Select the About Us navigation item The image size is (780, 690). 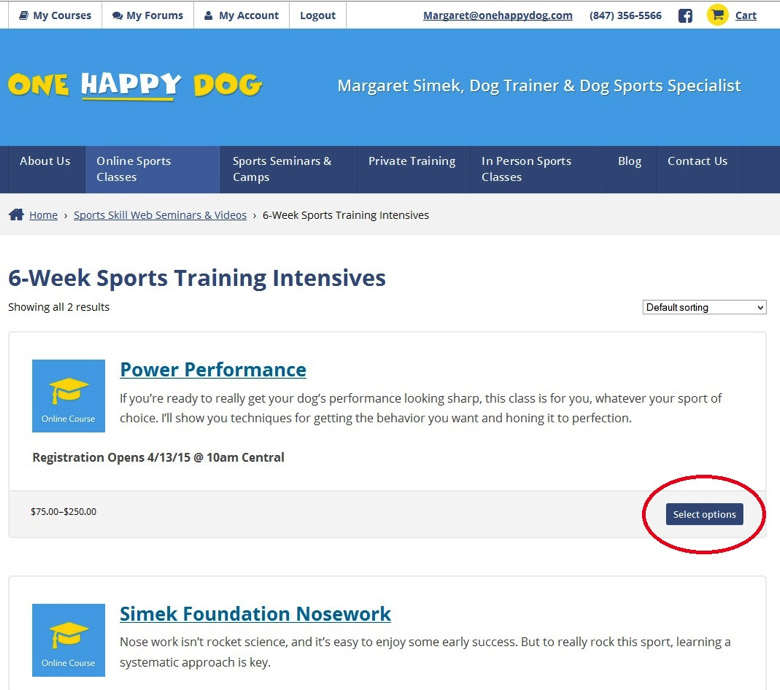45,161
